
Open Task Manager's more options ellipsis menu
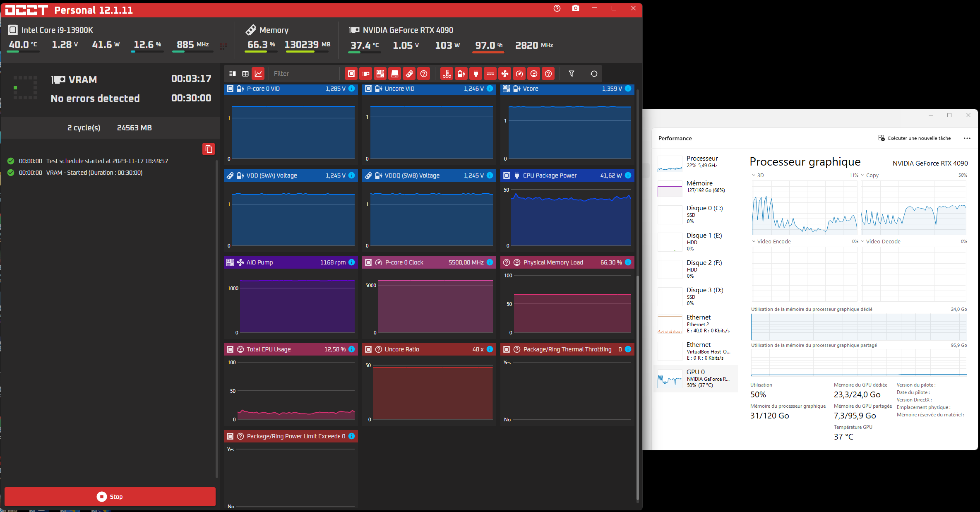pos(967,138)
